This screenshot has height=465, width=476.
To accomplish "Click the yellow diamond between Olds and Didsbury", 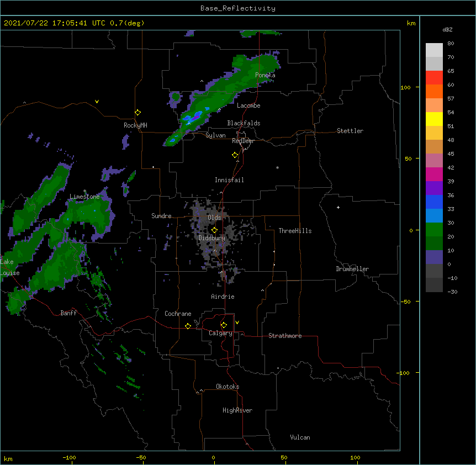I will 214,230.
